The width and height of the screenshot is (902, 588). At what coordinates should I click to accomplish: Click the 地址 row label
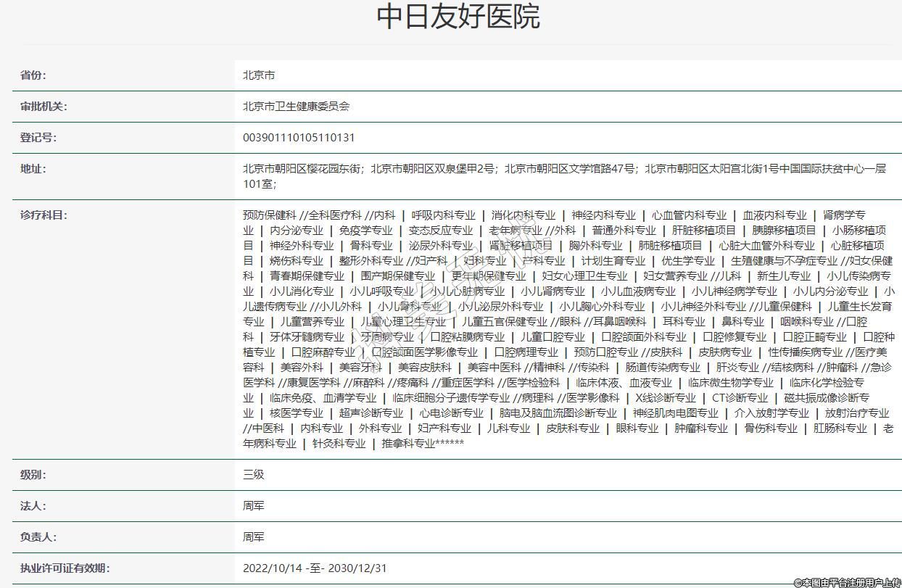33,169
